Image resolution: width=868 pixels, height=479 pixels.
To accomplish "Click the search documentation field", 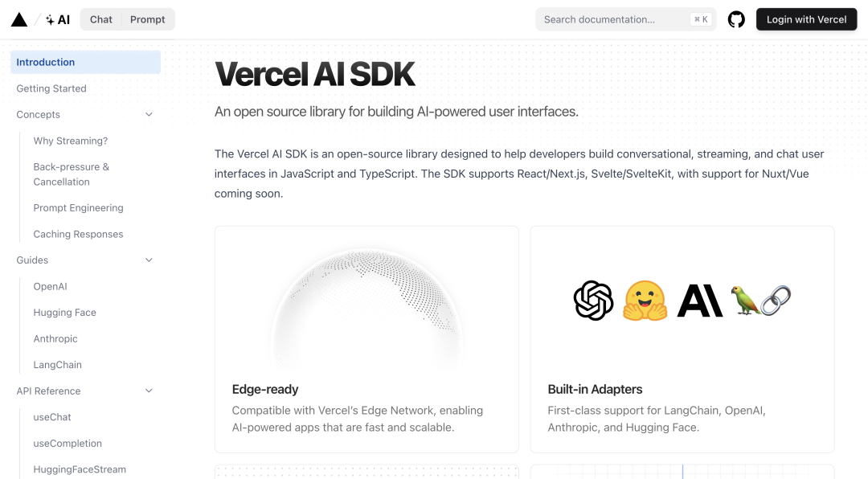I will [x=625, y=18].
